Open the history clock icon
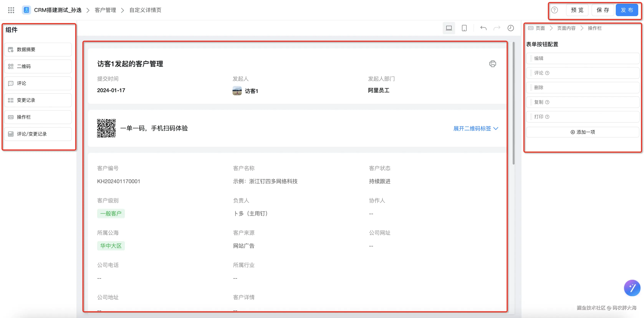The image size is (644, 318). pyautogui.click(x=511, y=28)
